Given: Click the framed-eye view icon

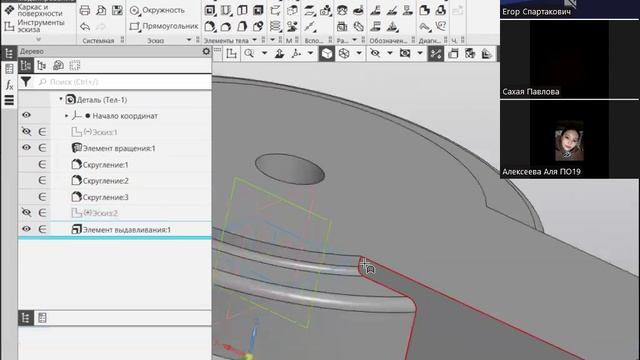Looking at the screenshot, I should (405, 53).
